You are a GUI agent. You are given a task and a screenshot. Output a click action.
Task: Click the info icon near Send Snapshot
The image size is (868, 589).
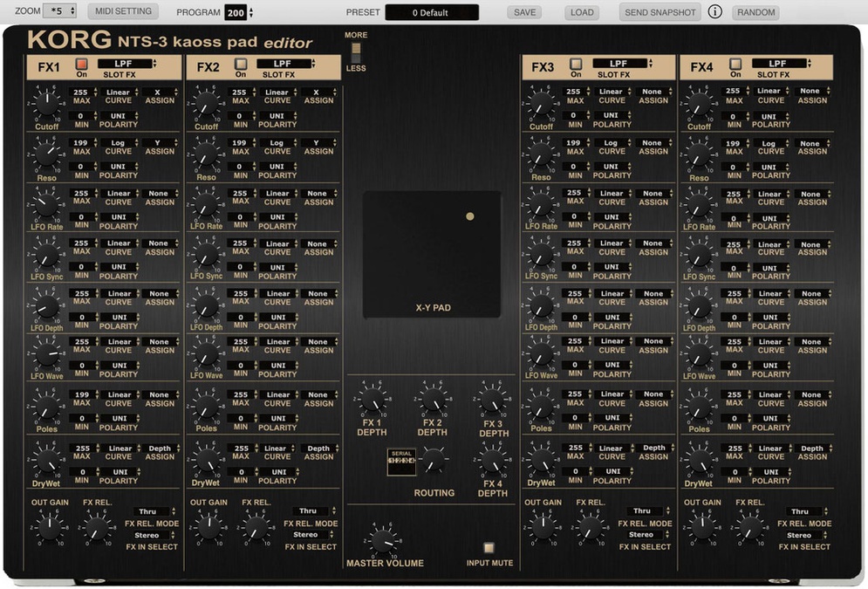coord(714,12)
